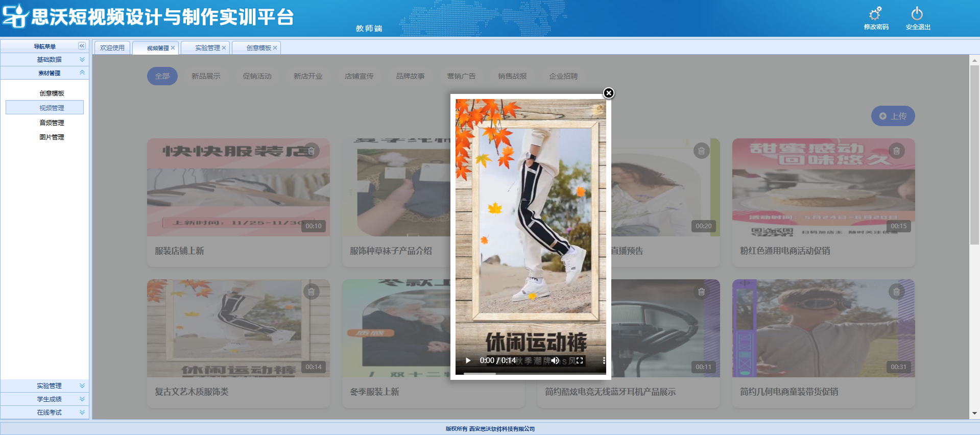Viewport: 980px width, 435px height.
Task: Expand the 基础数据 menu section
Action: (82, 60)
